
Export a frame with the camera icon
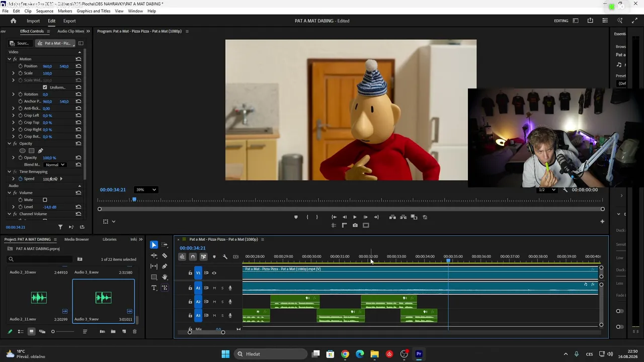pyautogui.click(x=355, y=225)
